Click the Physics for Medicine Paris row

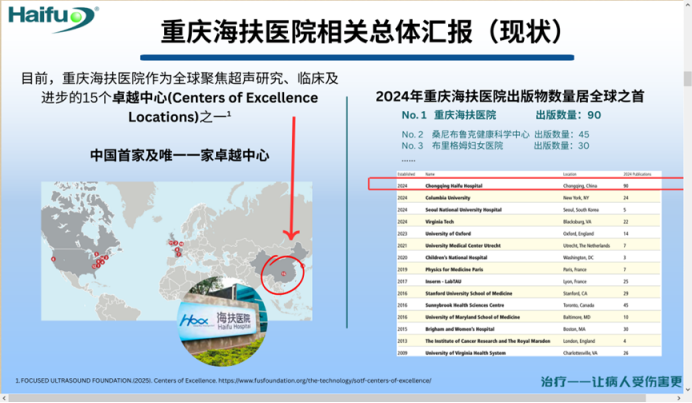pyautogui.click(x=529, y=269)
